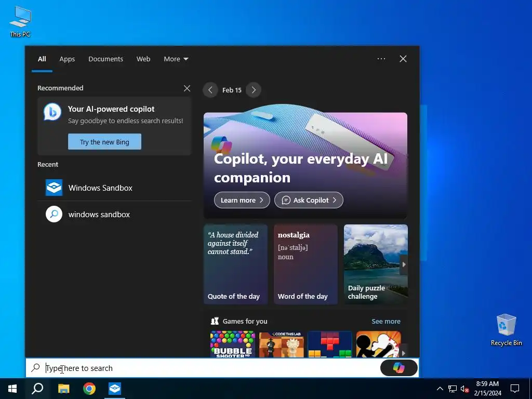532x399 pixels.
Task: Open the Windows Sandbox app icon in Recent
Action: coord(54,188)
